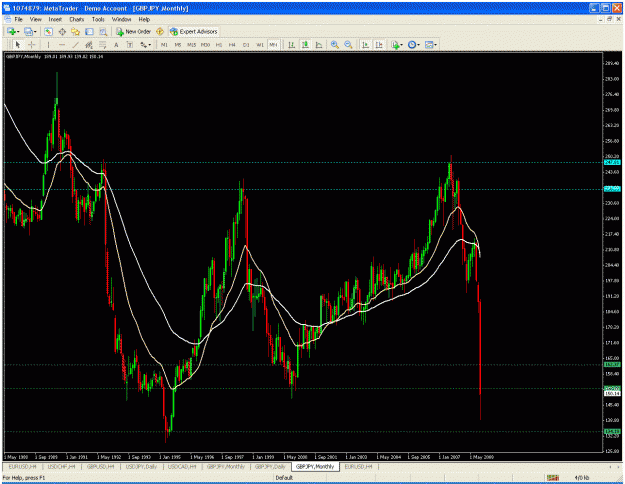Switch timeframe to H4
The height and width of the screenshot is (484, 625).
pyautogui.click(x=232, y=45)
